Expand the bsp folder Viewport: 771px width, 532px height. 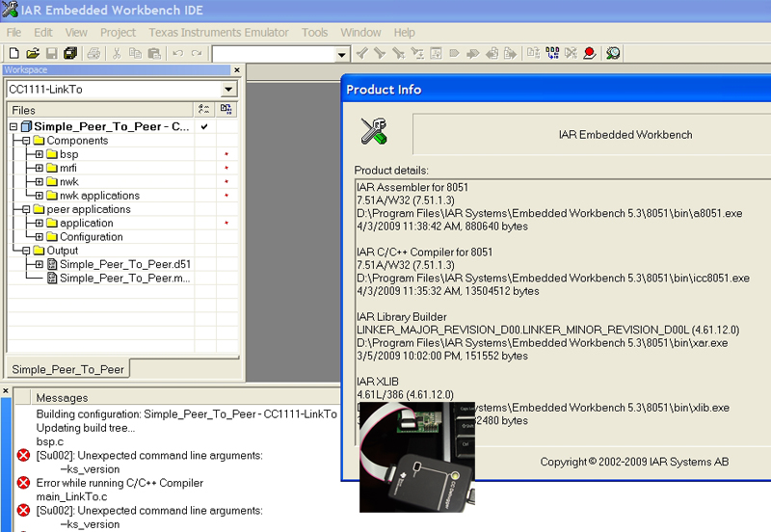point(40,154)
